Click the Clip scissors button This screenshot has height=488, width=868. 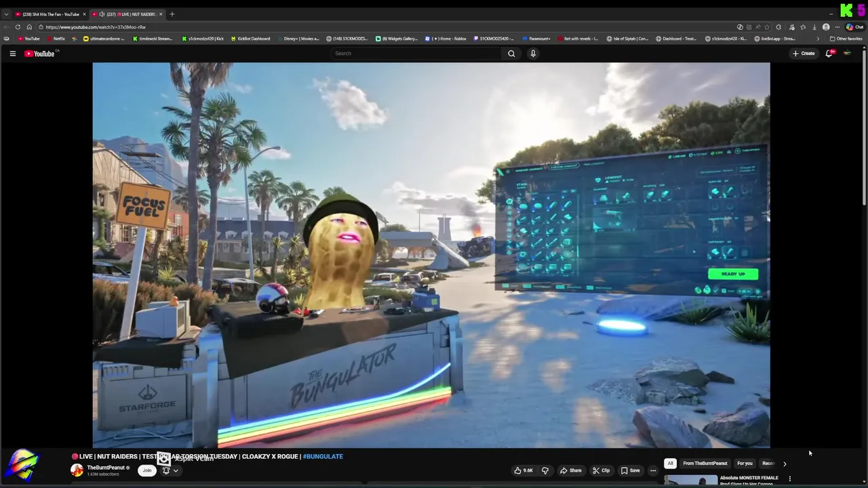tap(601, 470)
